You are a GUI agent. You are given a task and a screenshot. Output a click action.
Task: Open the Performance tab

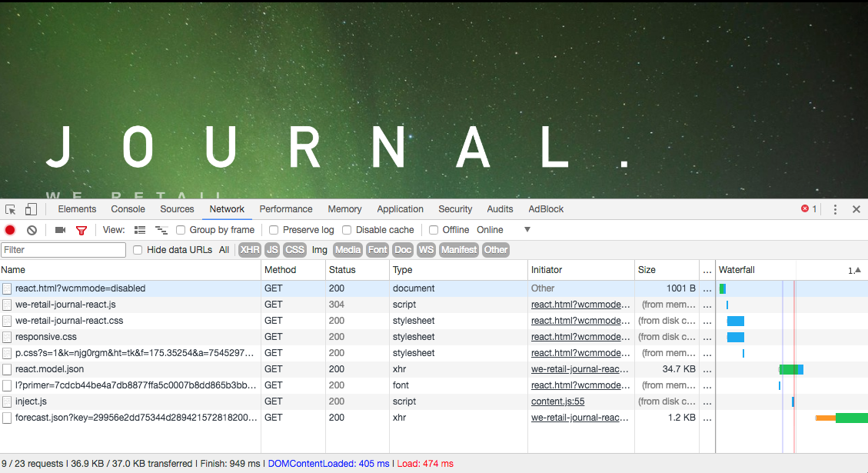click(286, 209)
